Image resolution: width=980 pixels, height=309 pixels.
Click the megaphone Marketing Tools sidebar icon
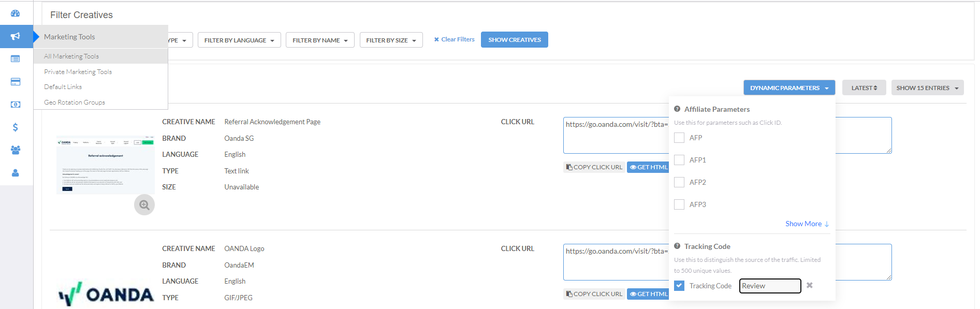coord(16,36)
